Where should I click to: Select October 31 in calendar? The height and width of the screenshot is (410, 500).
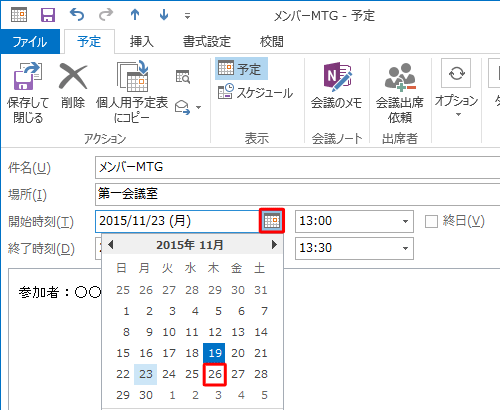click(x=261, y=290)
